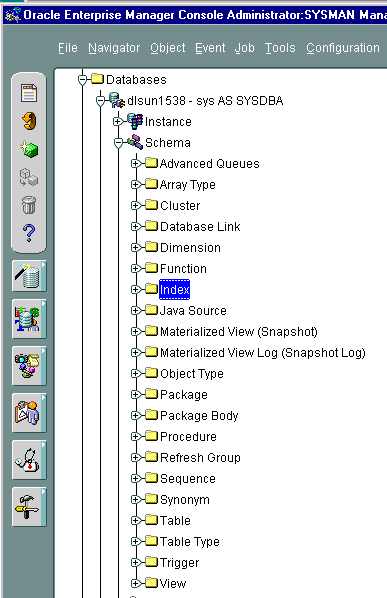Viewport: 387px width, 598px height.
Task: Open the Navigator menu
Action: (x=114, y=48)
